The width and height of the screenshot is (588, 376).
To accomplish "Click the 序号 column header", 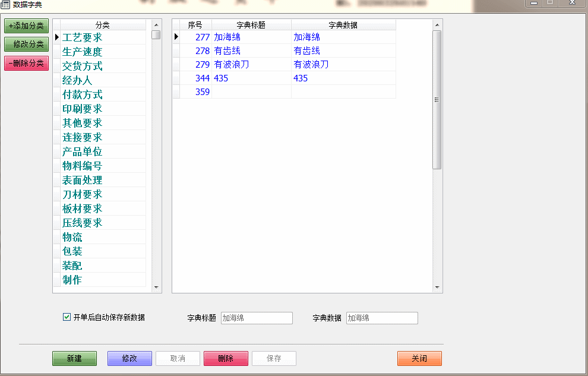I will [x=195, y=25].
